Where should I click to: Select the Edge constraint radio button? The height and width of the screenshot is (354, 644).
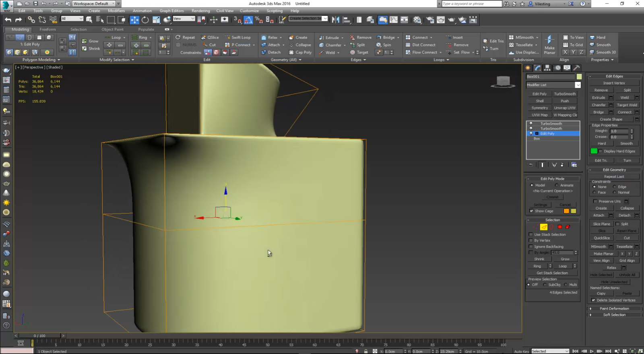pos(614,187)
